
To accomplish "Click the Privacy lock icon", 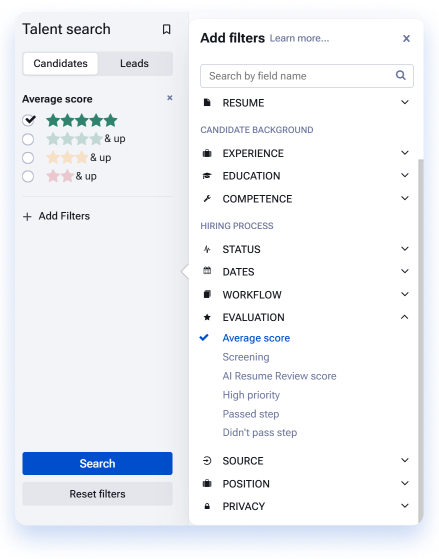I will 207,506.
